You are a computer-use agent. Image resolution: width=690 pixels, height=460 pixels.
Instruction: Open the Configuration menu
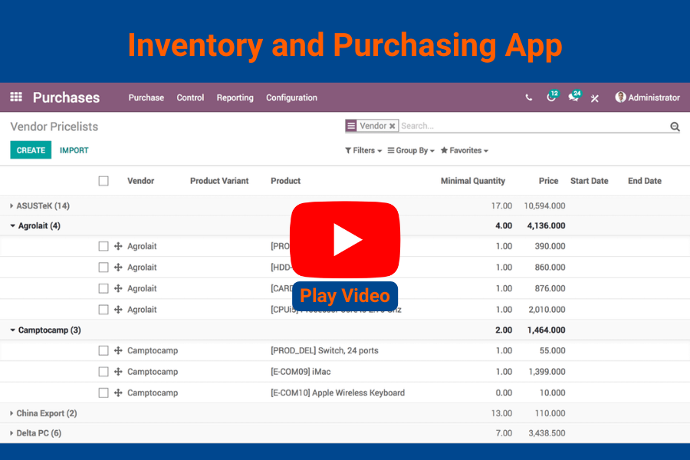(291, 98)
